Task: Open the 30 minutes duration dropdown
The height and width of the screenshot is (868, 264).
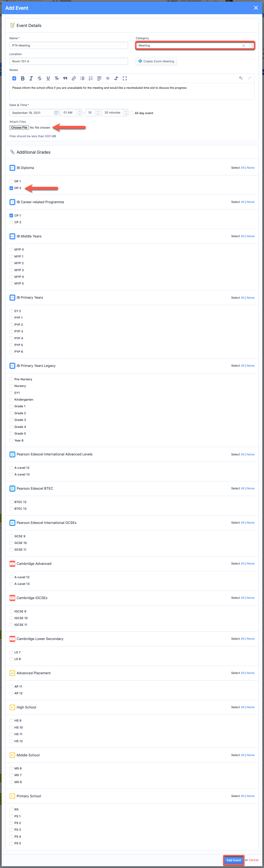Action: coord(116,112)
